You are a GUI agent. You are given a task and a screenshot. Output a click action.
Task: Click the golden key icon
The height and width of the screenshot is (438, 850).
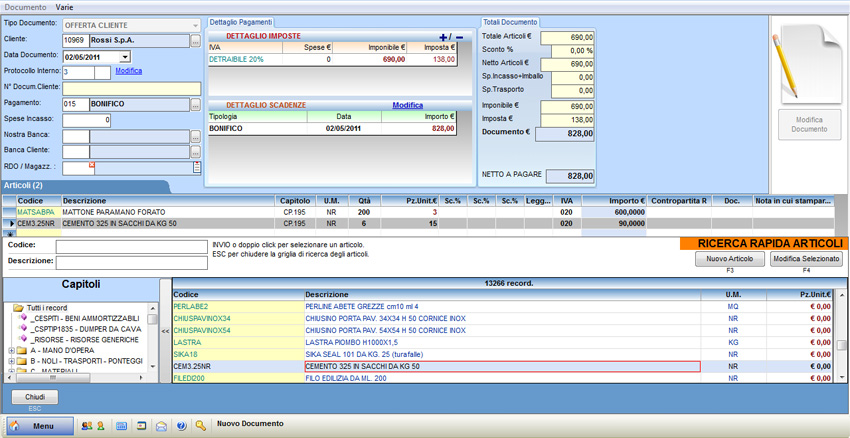click(x=201, y=426)
